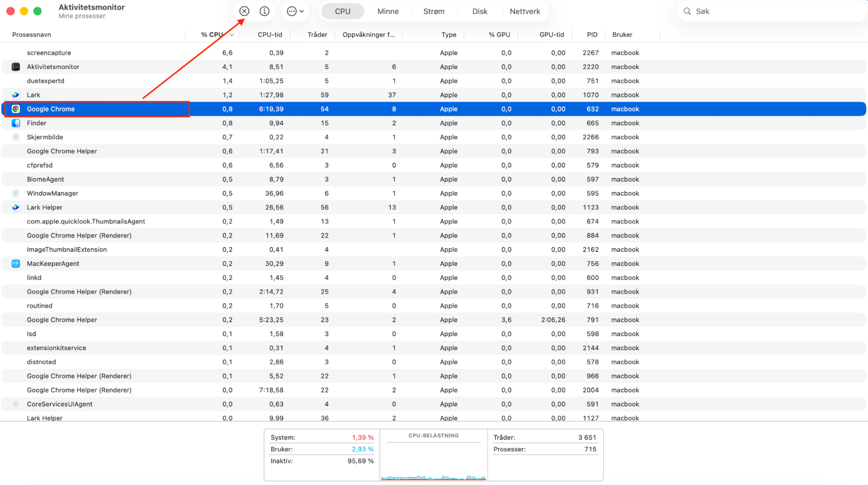Click the Lark Helper icon in row PID 1123
Image resolution: width=868 pixels, height=485 pixels.
[x=16, y=207]
